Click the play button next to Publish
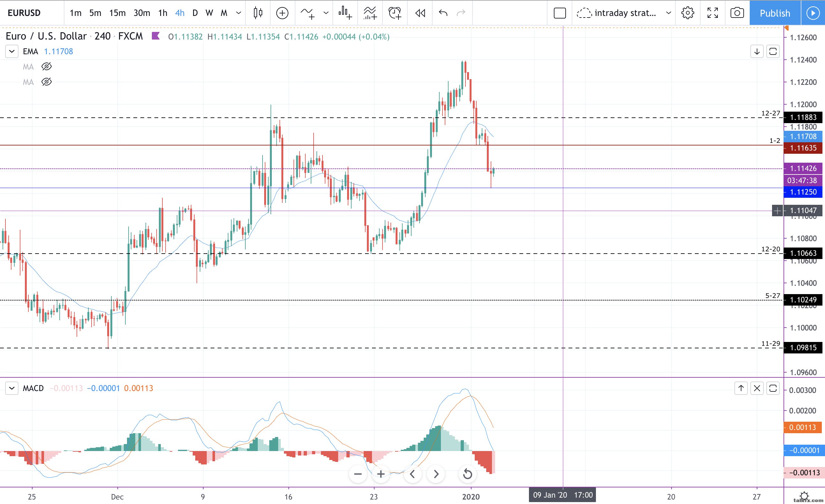Viewport: 825px width, 504px height. coord(813,13)
